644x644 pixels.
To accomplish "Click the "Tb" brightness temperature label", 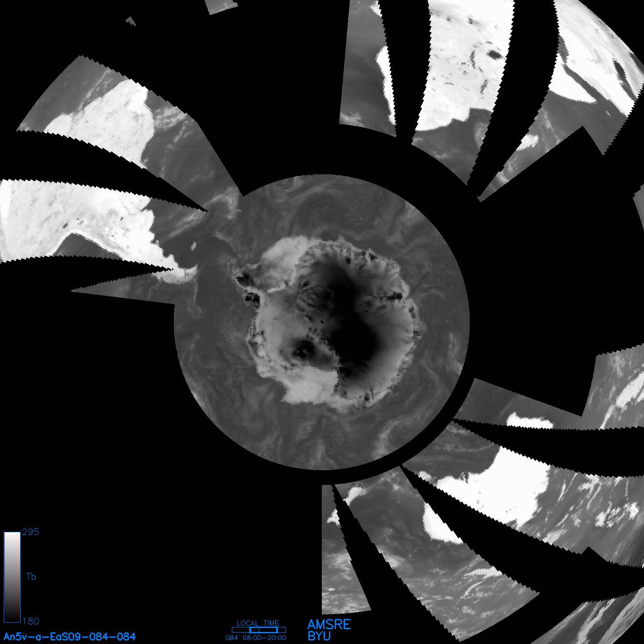I will 31,577.
